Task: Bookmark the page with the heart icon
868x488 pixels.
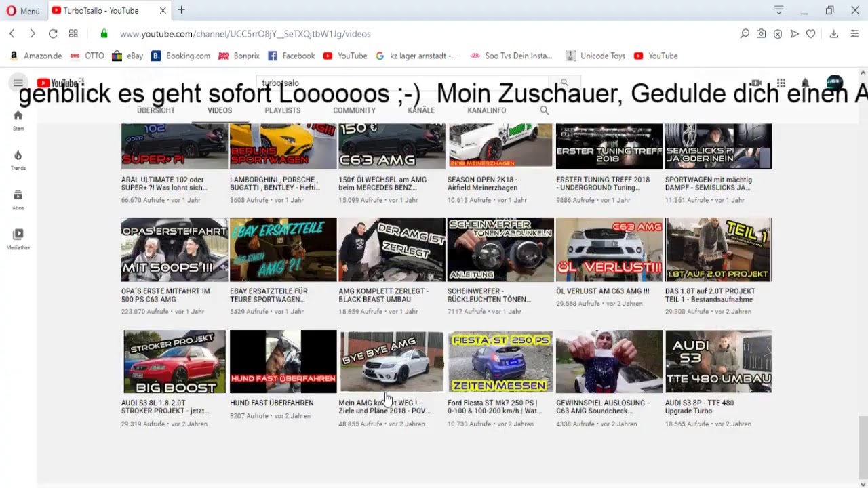Action: pos(810,33)
